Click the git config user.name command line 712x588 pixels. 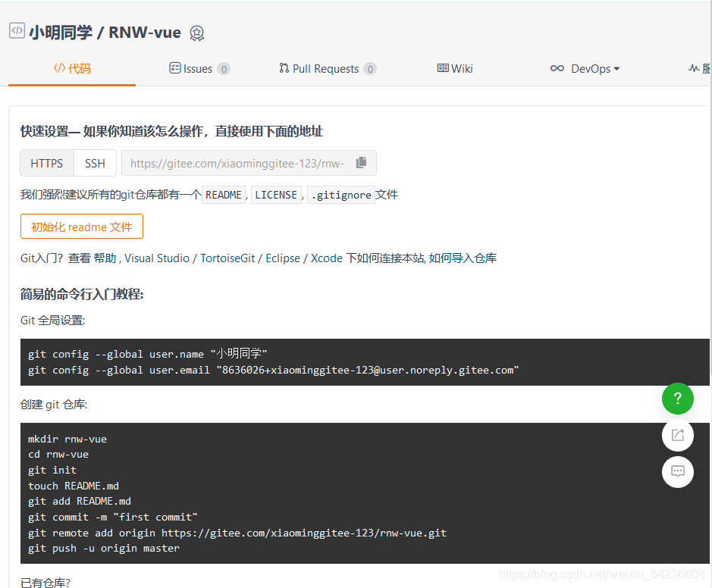[148, 354]
